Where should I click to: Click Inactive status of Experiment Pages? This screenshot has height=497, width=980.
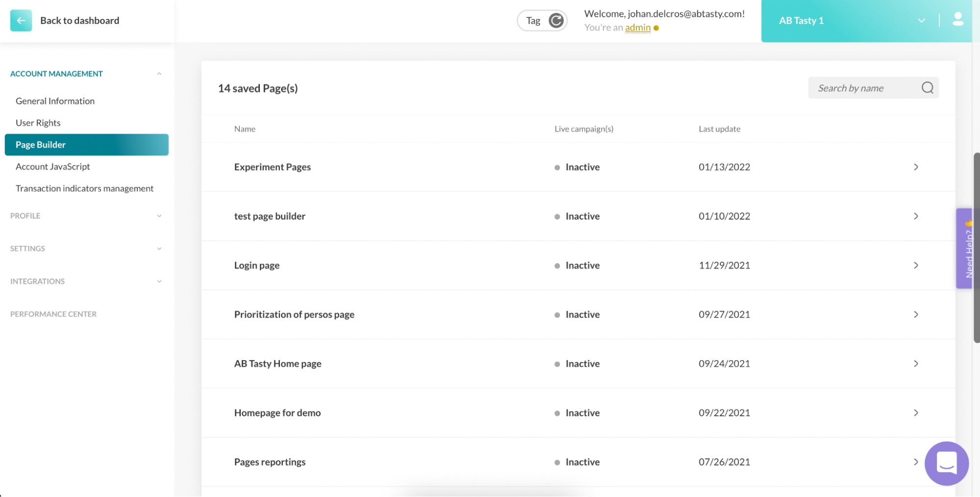click(577, 167)
